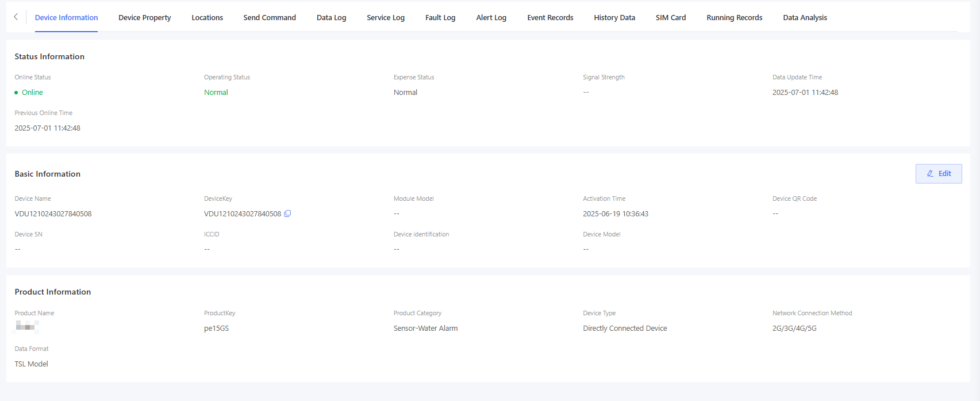Go to the Send Command tab

click(269, 18)
